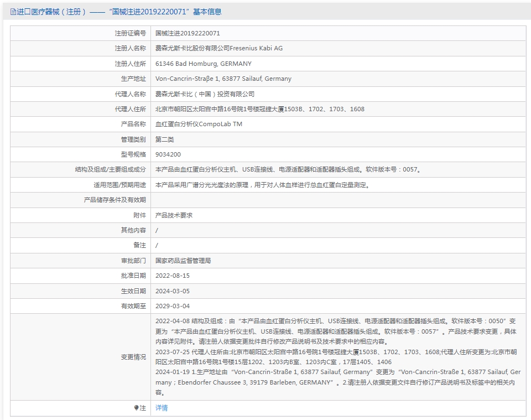
Task: Select agent name 费森尤斯卡比（中国）投资有限公司
Action: coord(205,94)
